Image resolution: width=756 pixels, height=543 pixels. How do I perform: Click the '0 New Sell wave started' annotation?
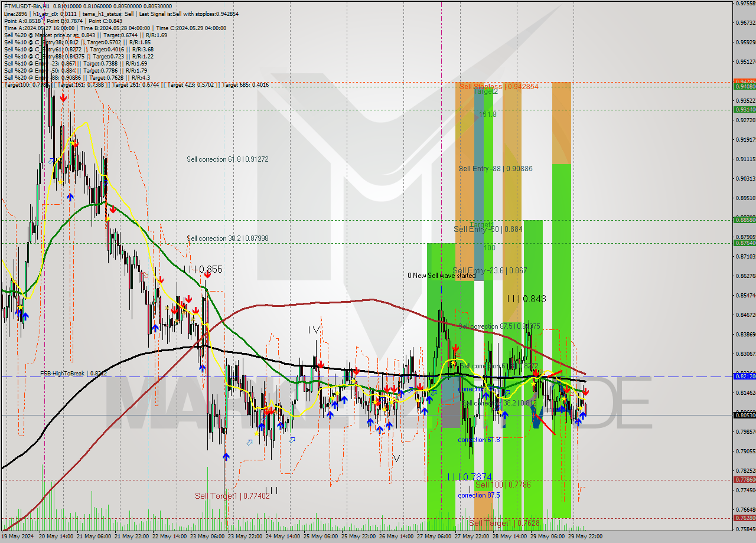point(441,276)
